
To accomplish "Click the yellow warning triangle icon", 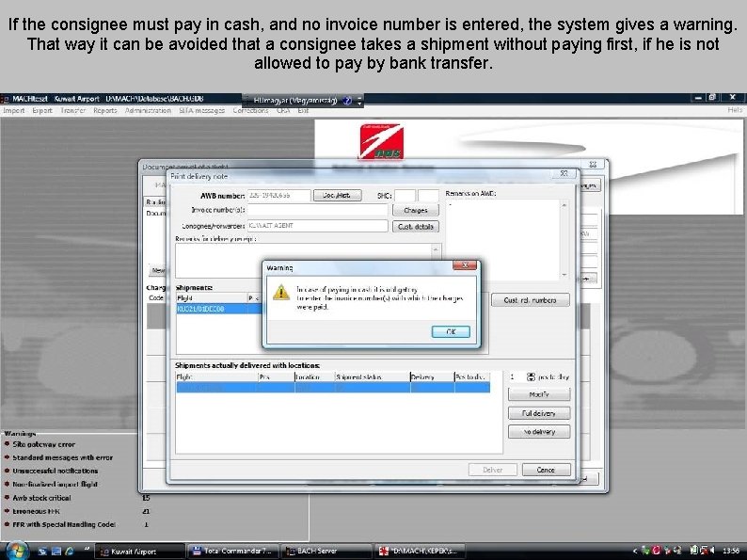I will [281, 292].
